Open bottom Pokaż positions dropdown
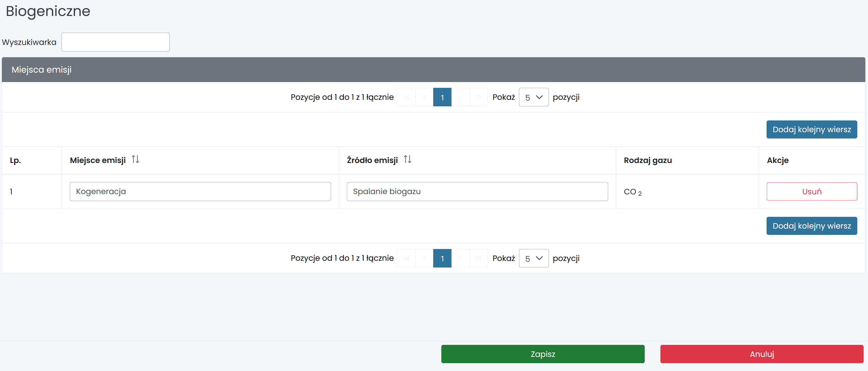The width and height of the screenshot is (868, 371). (x=533, y=258)
